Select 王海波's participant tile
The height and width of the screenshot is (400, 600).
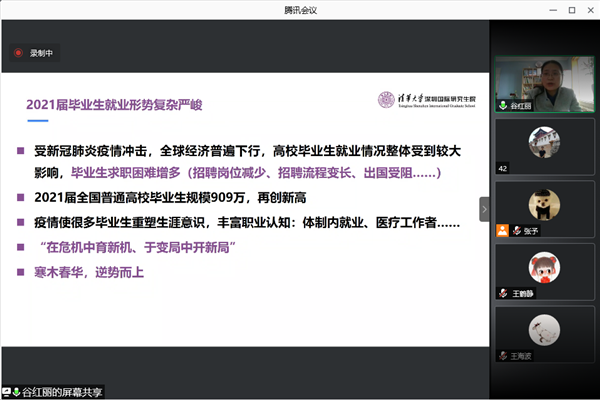543,333
